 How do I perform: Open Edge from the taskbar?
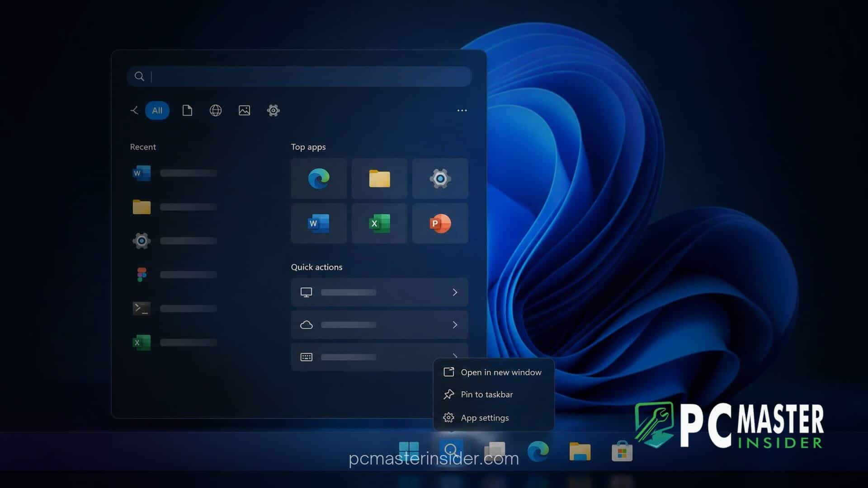538,451
